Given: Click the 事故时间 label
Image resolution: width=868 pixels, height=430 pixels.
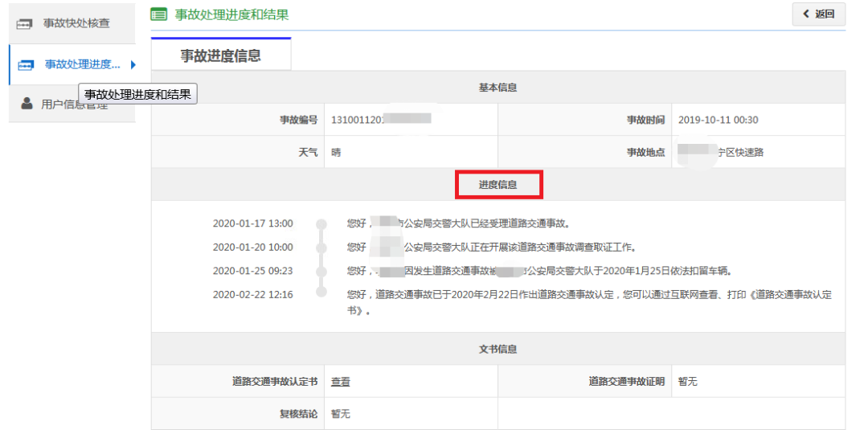Looking at the screenshot, I should click(645, 120).
